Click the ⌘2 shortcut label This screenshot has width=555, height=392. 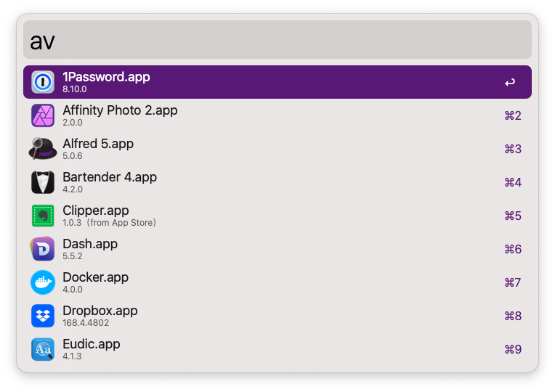pyautogui.click(x=513, y=116)
